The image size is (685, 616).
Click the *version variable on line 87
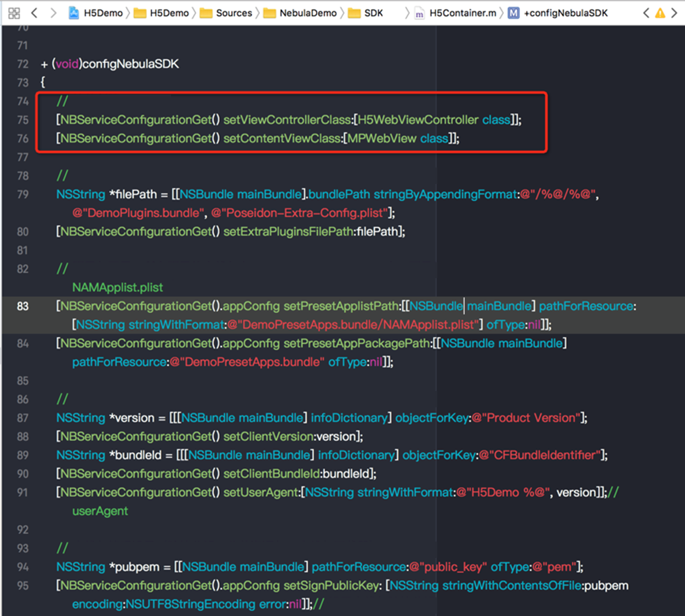click(x=132, y=418)
